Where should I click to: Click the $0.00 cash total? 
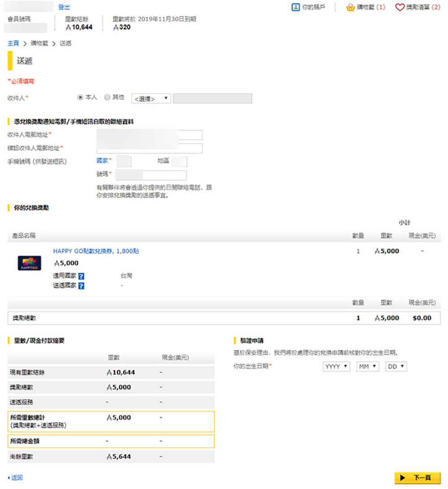[x=422, y=318]
